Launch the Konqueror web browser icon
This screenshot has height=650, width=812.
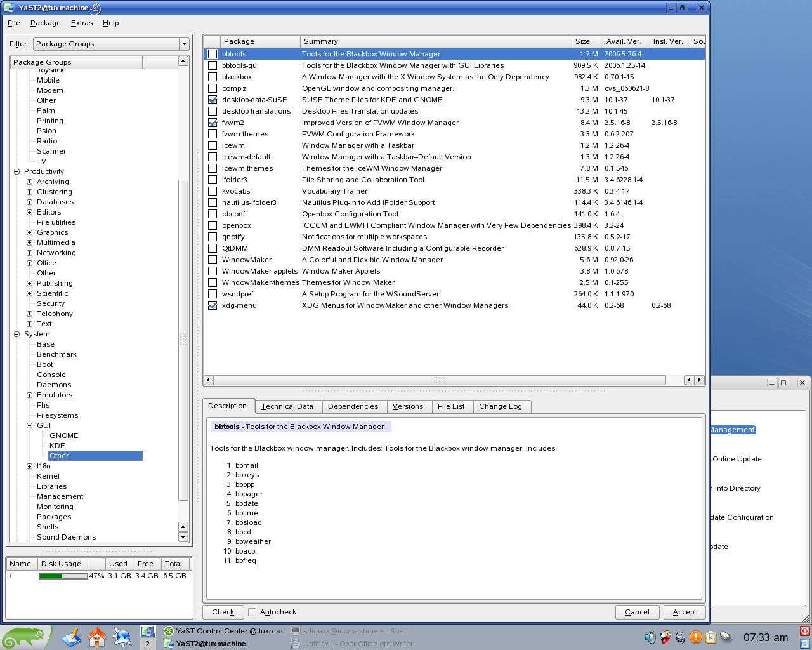pos(122,637)
